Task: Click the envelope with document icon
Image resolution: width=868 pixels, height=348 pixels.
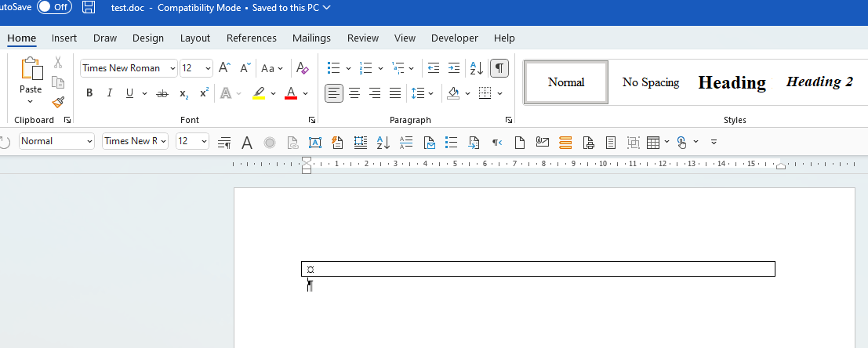Action: [430, 143]
